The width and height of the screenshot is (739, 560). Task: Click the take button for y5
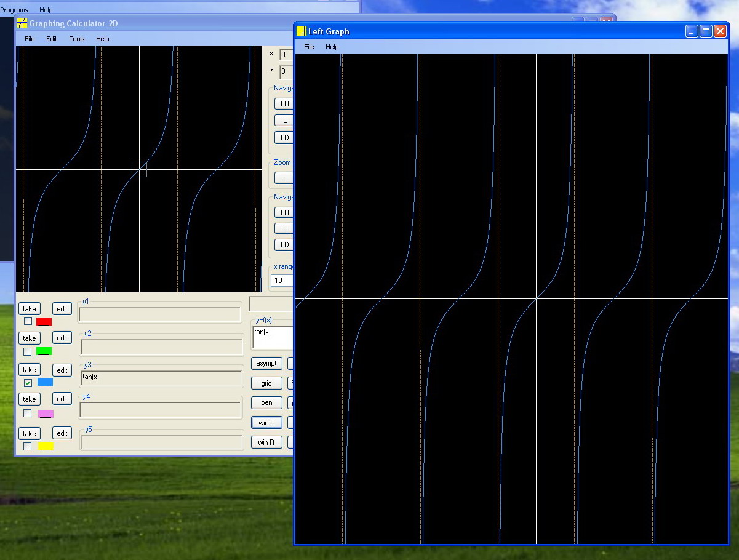30,433
